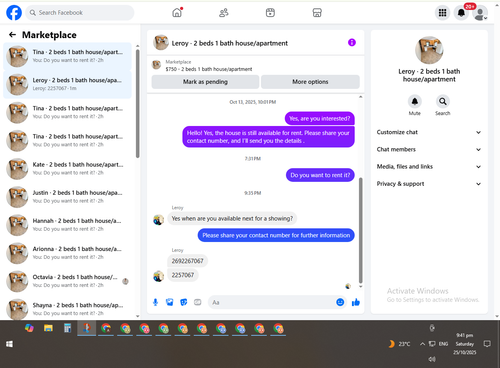The image size is (500, 368).
Task: Click "Please share your contact number for further information" message
Action: coord(276,235)
